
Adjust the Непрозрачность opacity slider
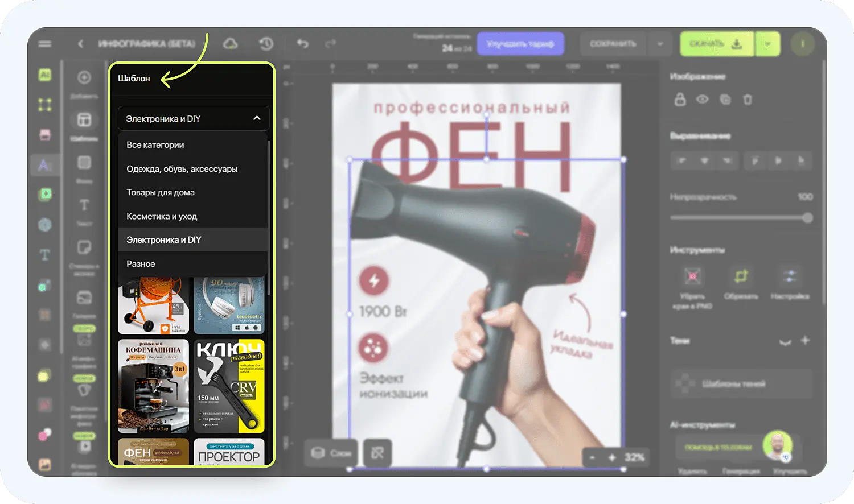click(x=741, y=218)
